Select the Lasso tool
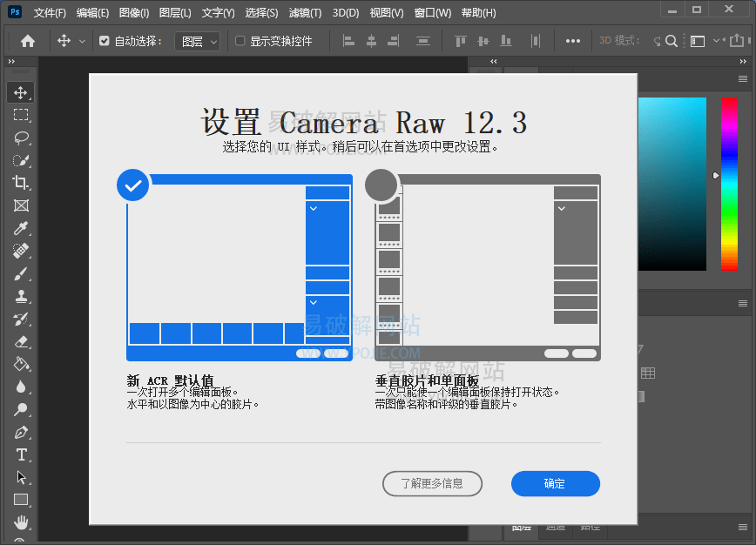 [x=20, y=138]
